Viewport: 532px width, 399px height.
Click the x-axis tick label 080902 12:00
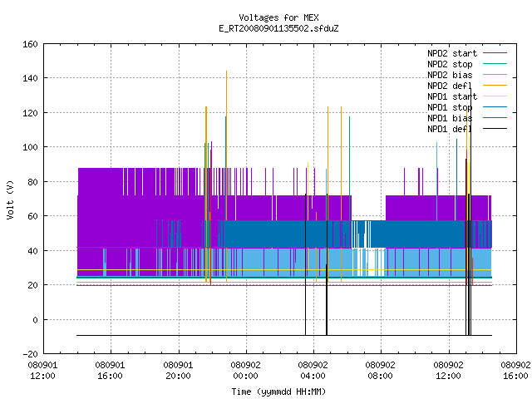449,371
